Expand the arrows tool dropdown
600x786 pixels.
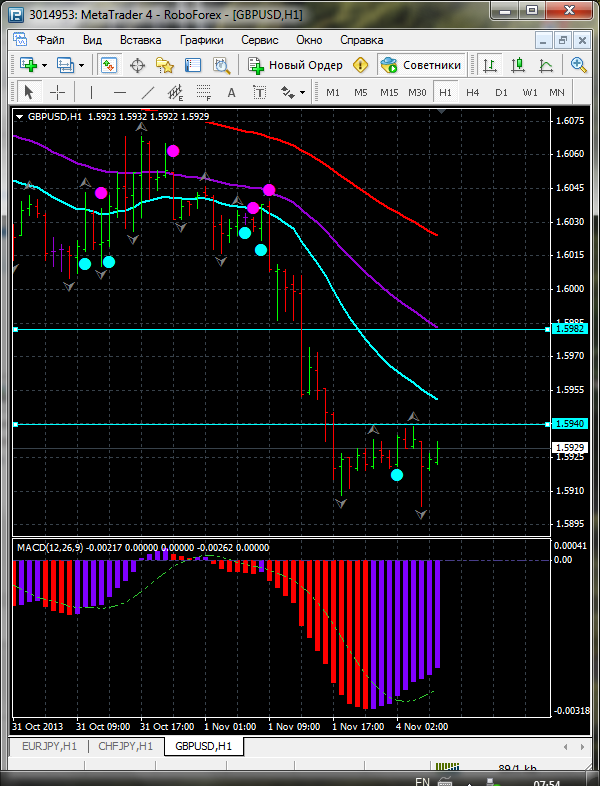[x=302, y=93]
